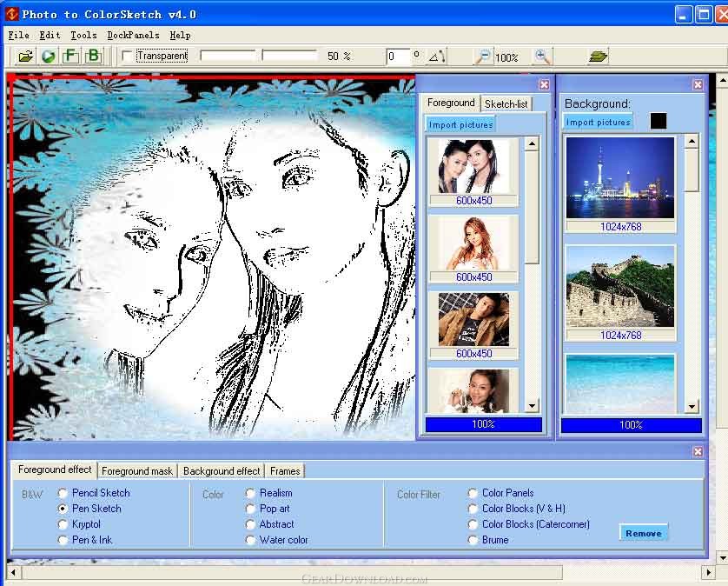
Task: Click the green run/apply icon
Action: [49, 57]
